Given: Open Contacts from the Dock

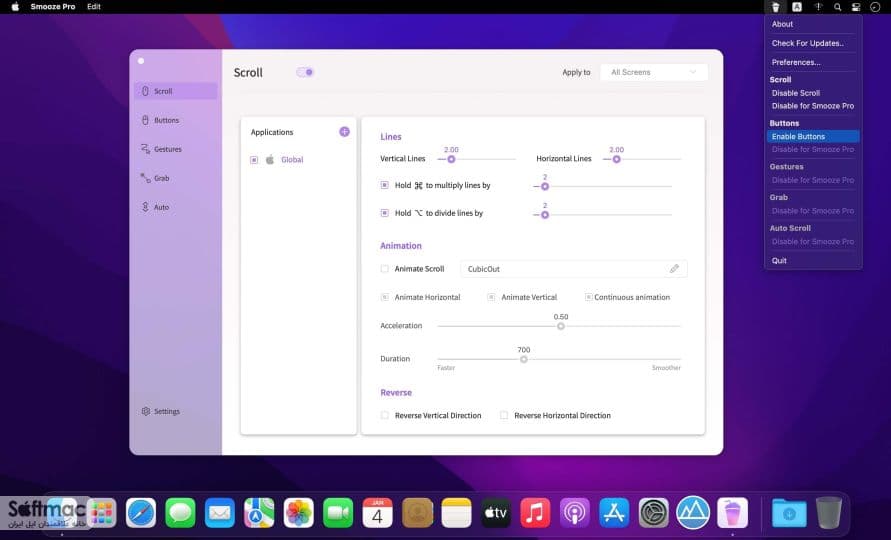Looking at the screenshot, I should (417, 513).
